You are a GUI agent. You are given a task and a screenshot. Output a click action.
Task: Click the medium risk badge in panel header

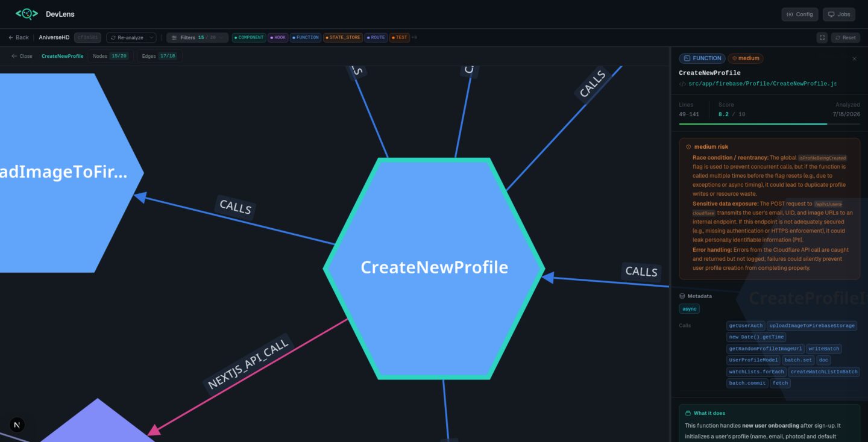click(746, 58)
